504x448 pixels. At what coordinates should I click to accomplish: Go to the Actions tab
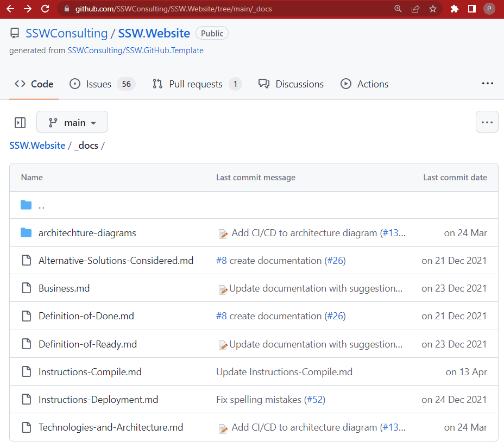click(x=373, y=84)
